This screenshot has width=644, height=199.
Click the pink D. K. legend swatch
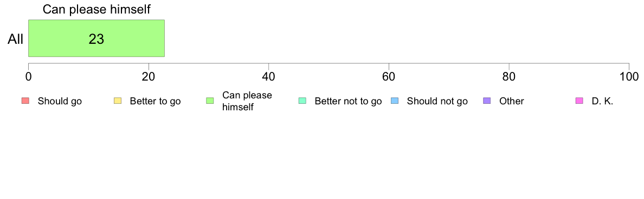579,101
